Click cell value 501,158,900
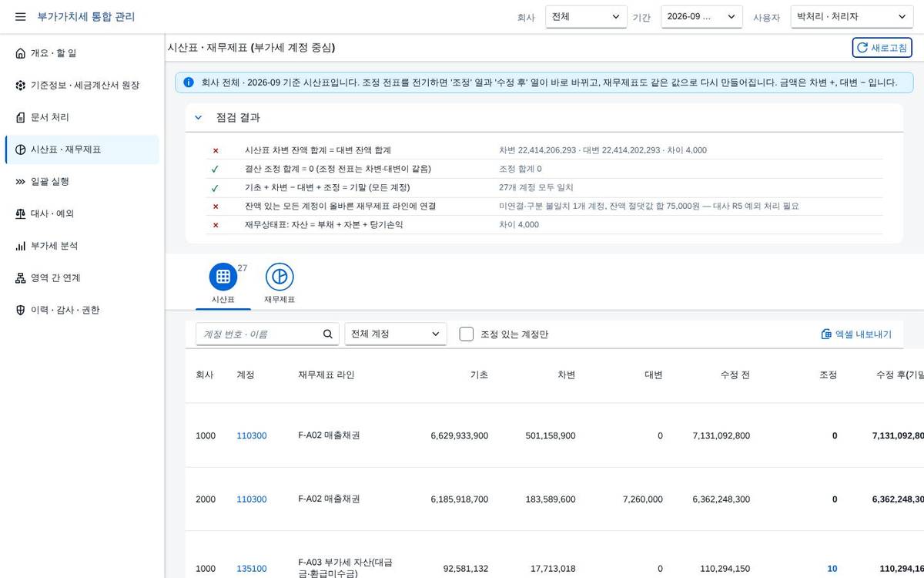 pyautogui.click(x=551, y=435)
